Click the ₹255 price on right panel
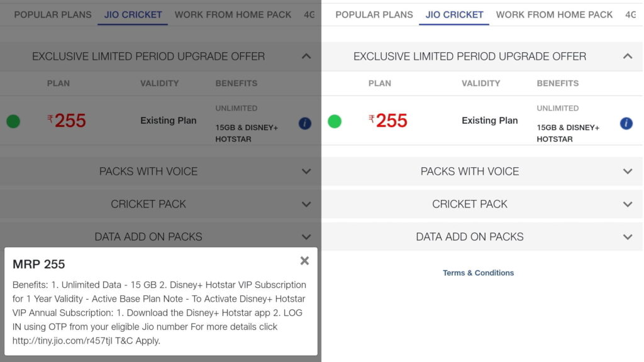The height and width of the screenshot is (362, 644). coord(387,121)
